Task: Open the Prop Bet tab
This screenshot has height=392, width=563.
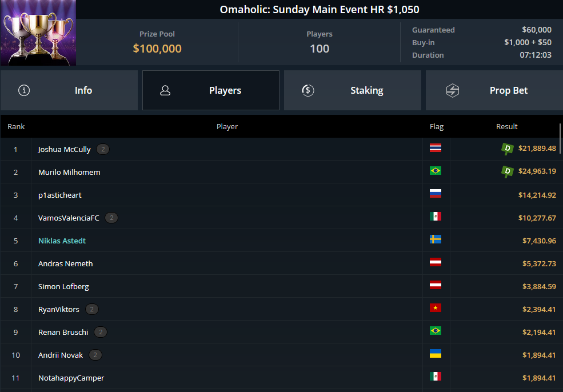Action: click(494, 90)
